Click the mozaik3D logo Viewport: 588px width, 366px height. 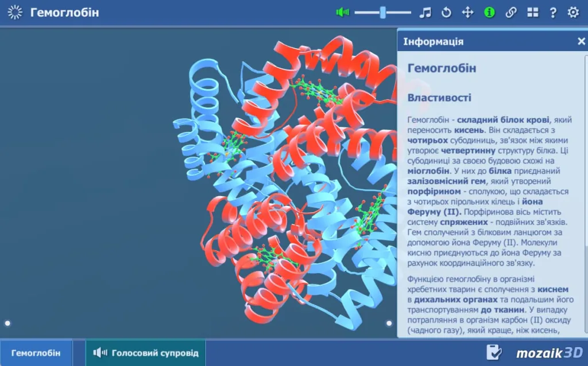click(548, 353)
